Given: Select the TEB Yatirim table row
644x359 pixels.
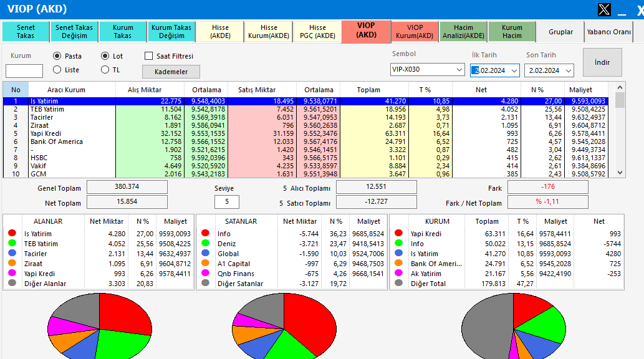Looking at the screenshot, I should click(x=305, y=109).
